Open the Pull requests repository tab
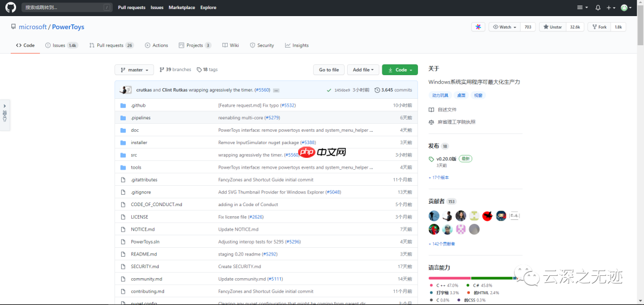Screen dimensions: 644x305 111,45
